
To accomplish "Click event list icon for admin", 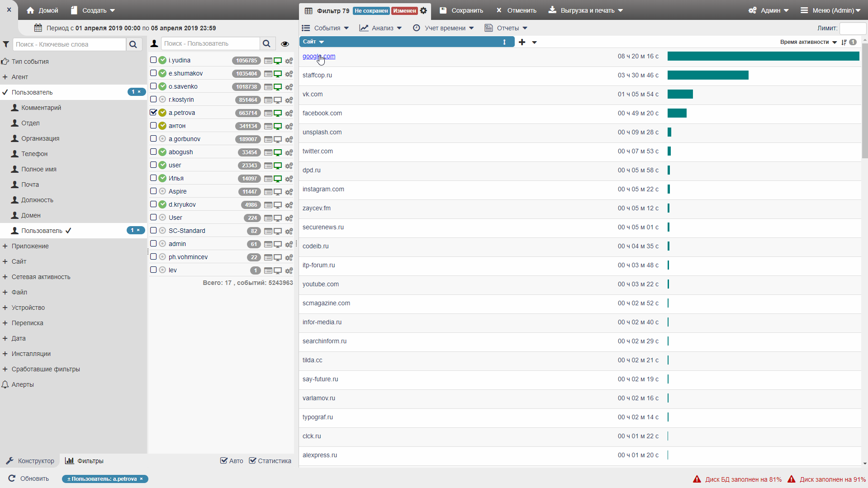I will point(268,244).
